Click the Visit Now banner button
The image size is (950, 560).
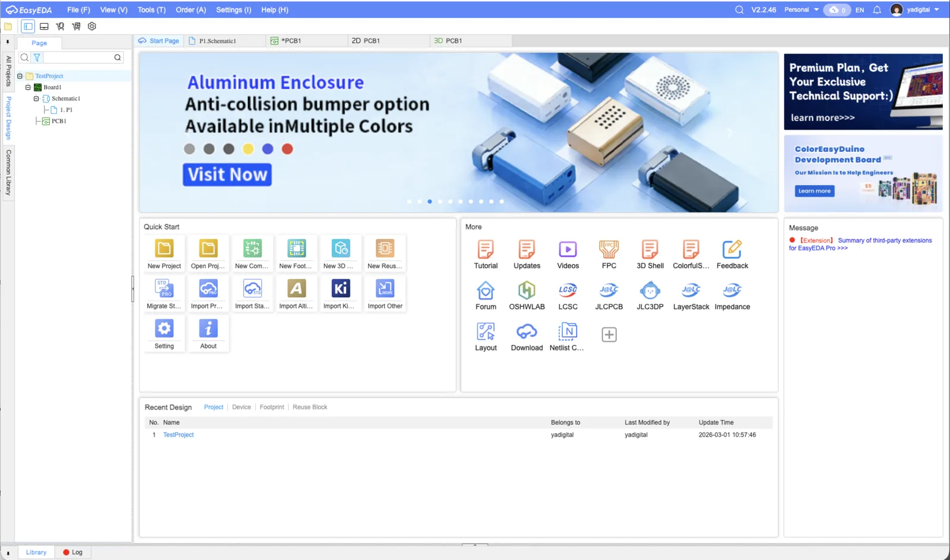pyautogui.click(x=227, y=174)
